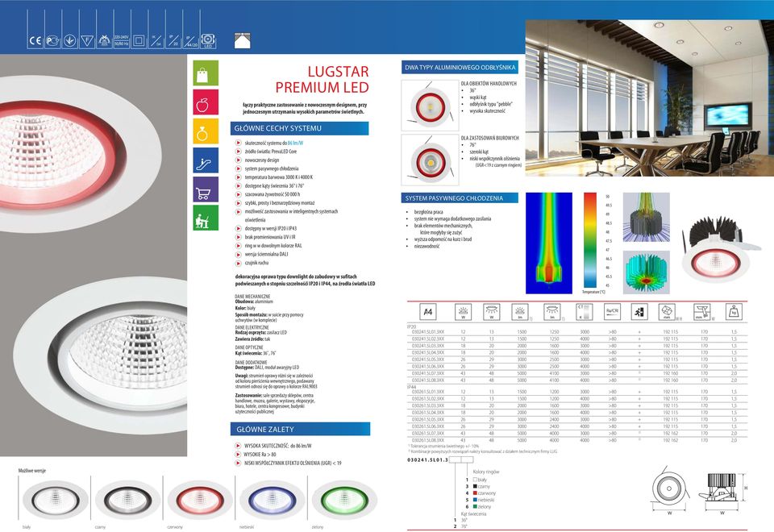Image resolution: width=774 pixels, height=532 pixels.
Task: Click the temperature colour scale bar
Action: pos(590,240)
